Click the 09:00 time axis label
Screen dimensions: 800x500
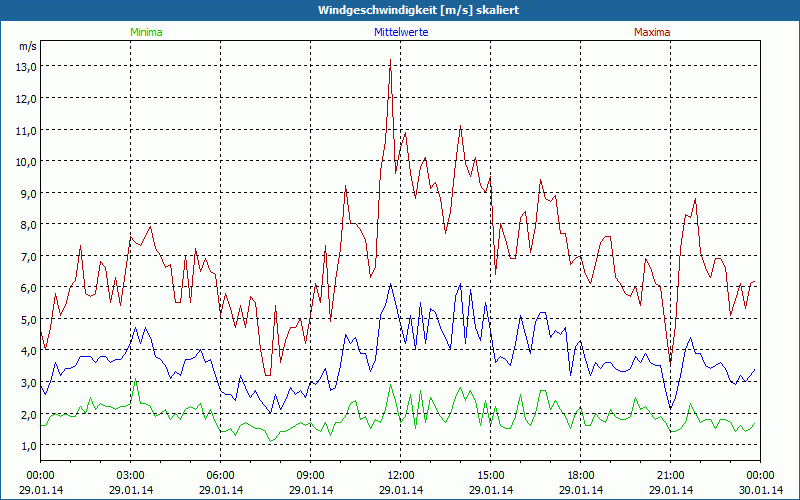311,475
